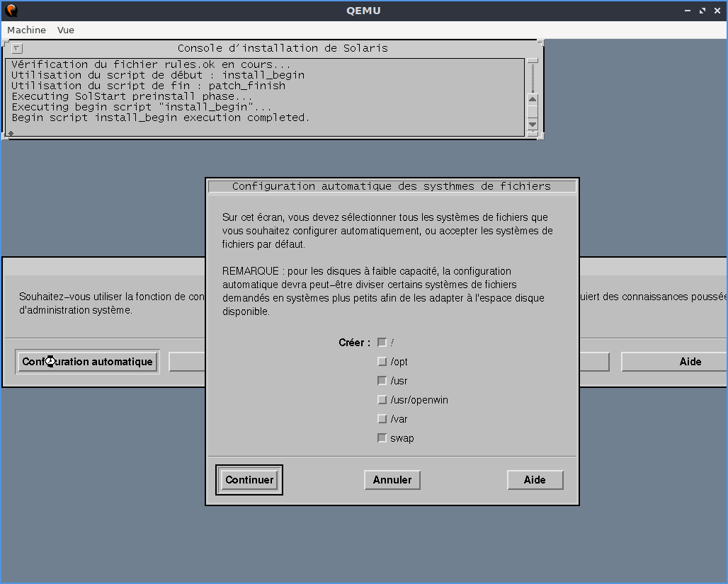Click the console scrollbar down arrow
The width and height of the screenshot is (728, 584).
[x=533, y=125]
